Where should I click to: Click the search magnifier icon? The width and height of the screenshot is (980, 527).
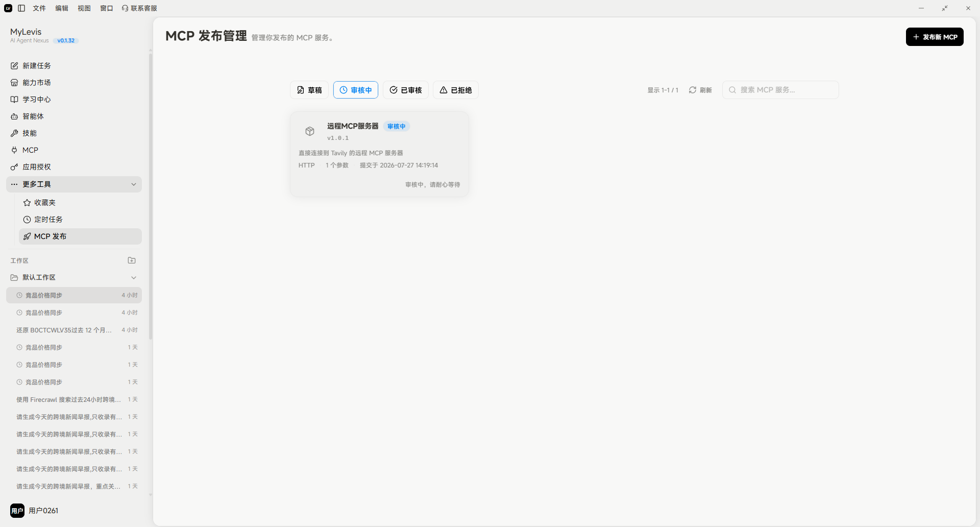[x=732, y=90]
